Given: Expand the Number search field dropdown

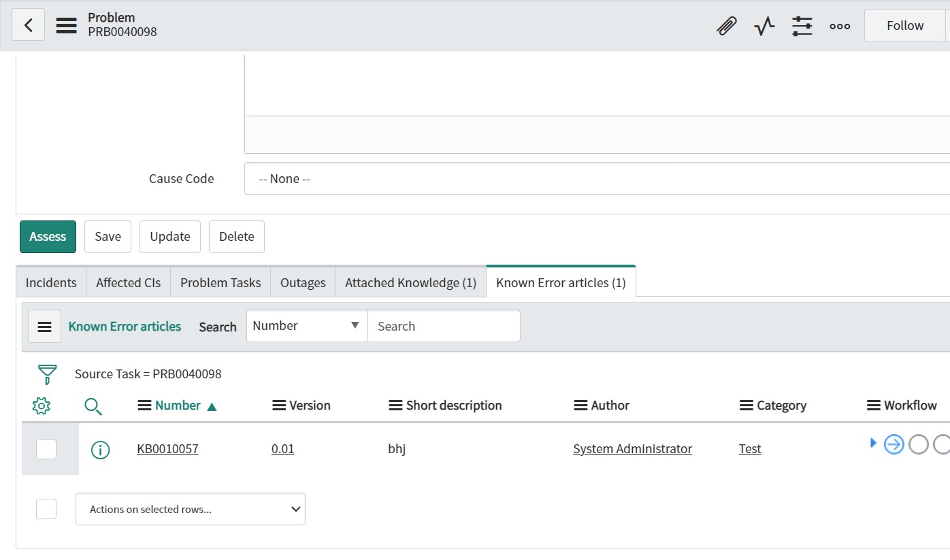Looking at the screenshot, I should pos(306,326).
